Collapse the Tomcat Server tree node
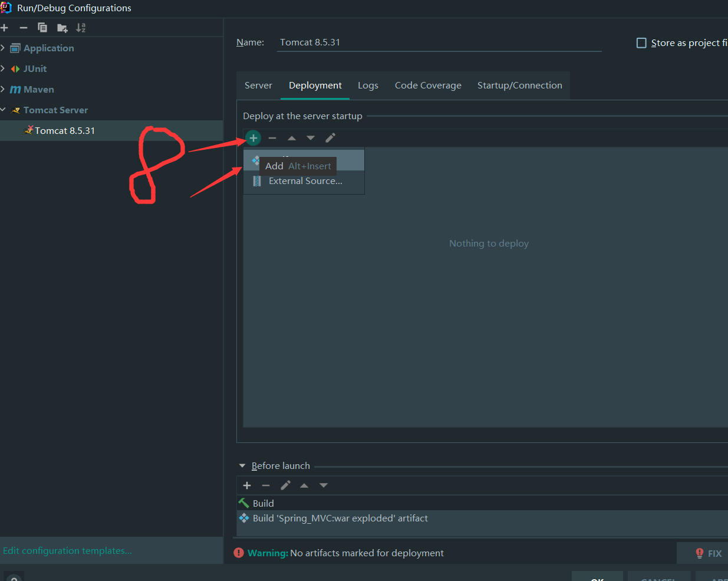The width and height of the screenshot is (728, 581). (x=4, y=110)
